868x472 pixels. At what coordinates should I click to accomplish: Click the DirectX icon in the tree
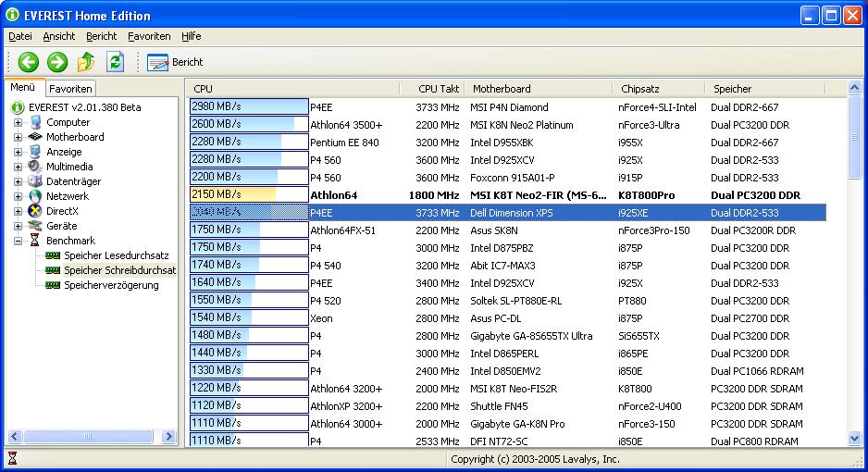point(35,211)
